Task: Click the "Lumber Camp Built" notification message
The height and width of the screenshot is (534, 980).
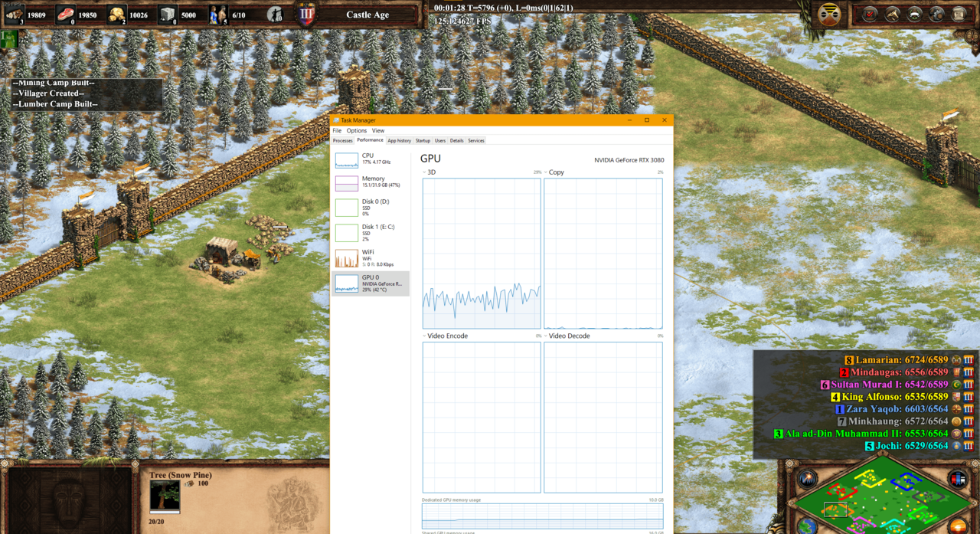Action: [x=55, y=104]
